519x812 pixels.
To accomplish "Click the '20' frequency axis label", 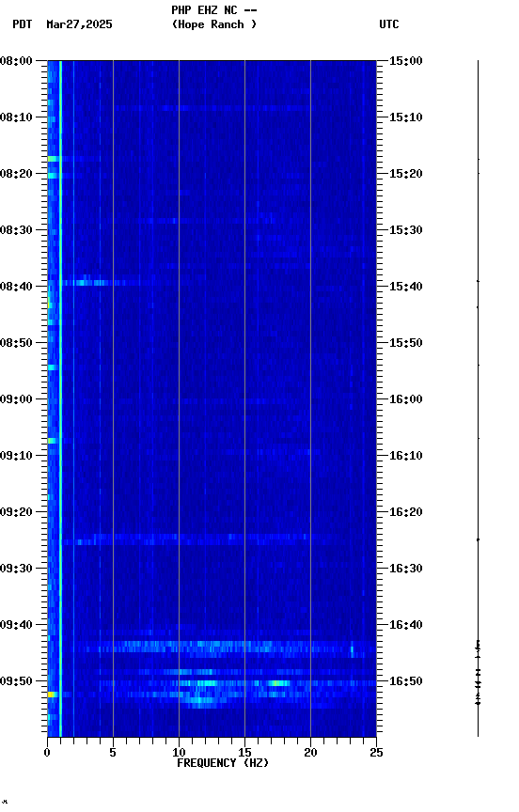I will [x=310, y=753].
